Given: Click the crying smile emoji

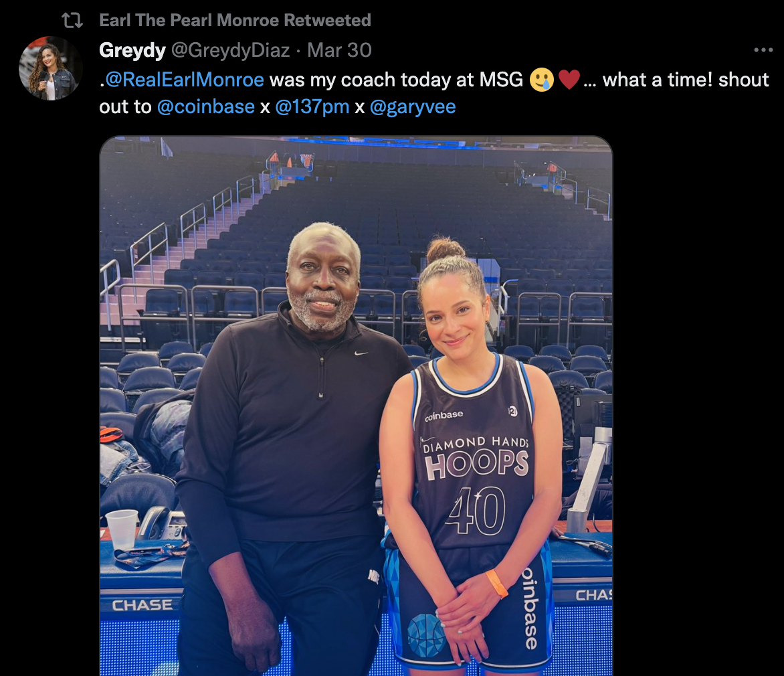Looking at the screenshot, I should (x=541, y=80).
